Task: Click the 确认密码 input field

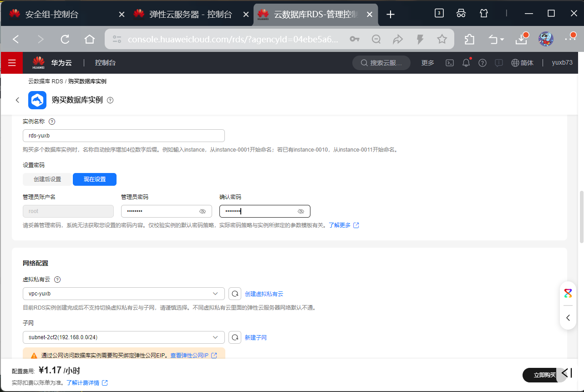Action: (x=265, y=211)
